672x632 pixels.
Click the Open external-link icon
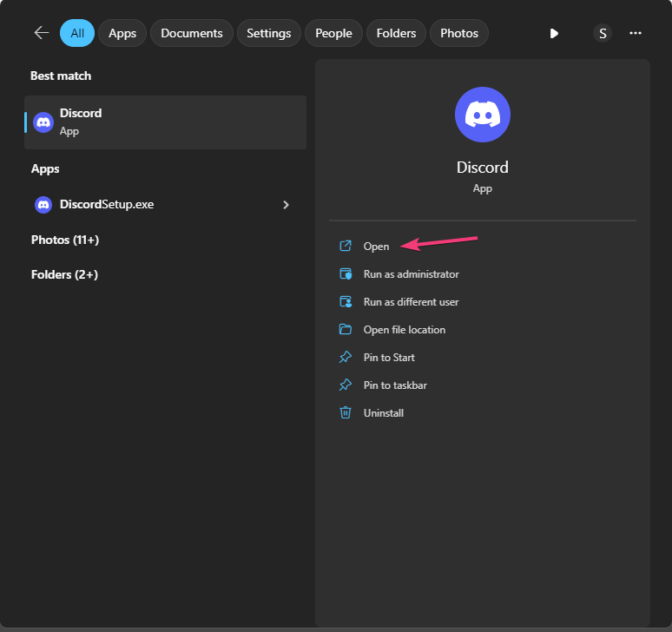point(346,246)
